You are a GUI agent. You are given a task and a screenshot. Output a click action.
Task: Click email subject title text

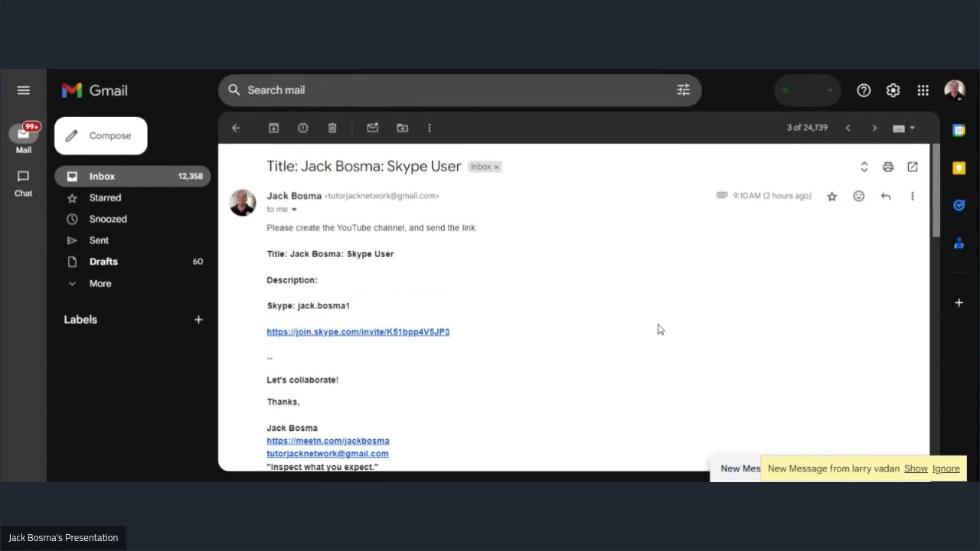point(364,167)
